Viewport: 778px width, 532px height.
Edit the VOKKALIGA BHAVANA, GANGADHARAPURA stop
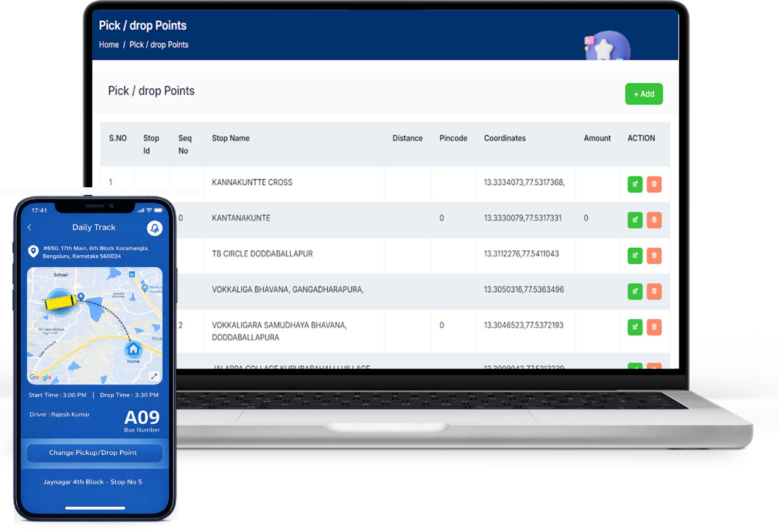[x=635, y=291]
